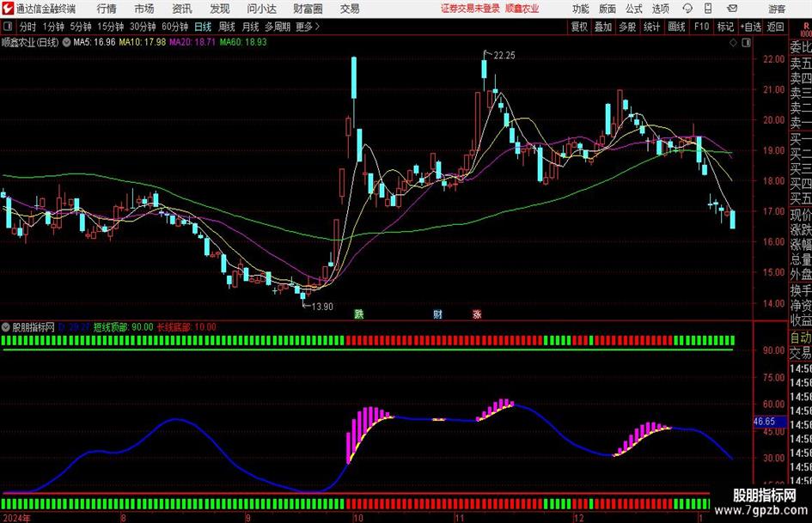Image resolution: width=812 pixels, height=523 pixels.
Task: Click the 复权 toolbar button
Action: point(579,27)
